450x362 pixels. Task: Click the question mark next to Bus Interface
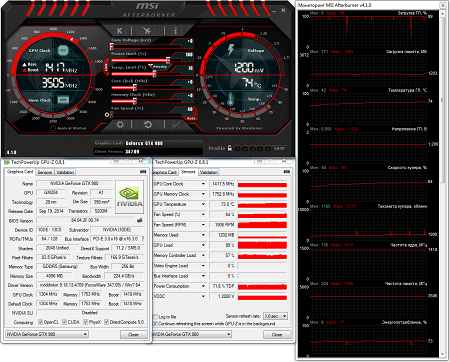[143, 239]
